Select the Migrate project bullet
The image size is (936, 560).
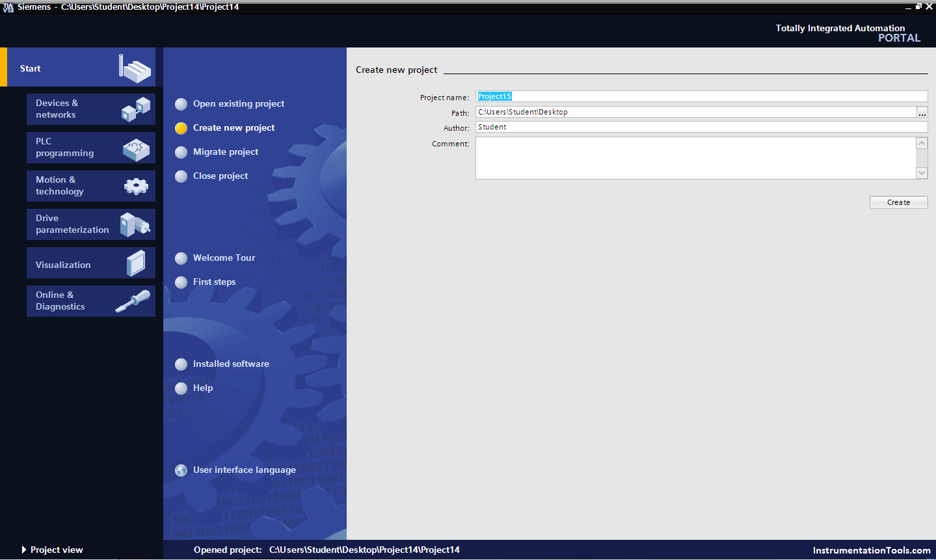click(x=181, y=152)
